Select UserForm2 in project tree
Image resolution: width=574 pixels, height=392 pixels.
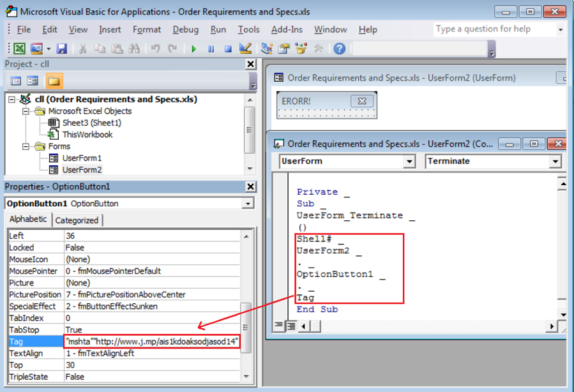pos(82,170)
